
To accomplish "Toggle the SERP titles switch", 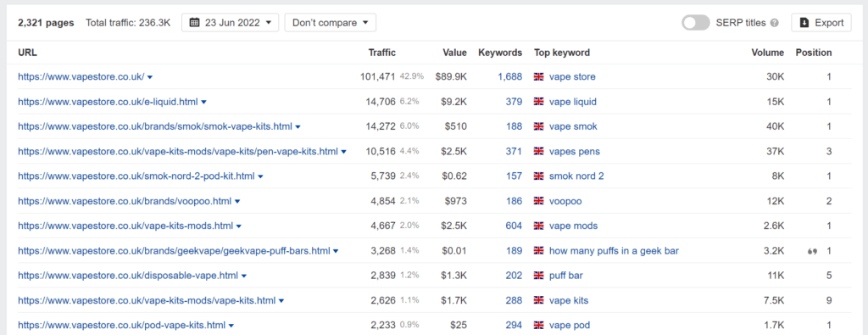I will (696, 23).
